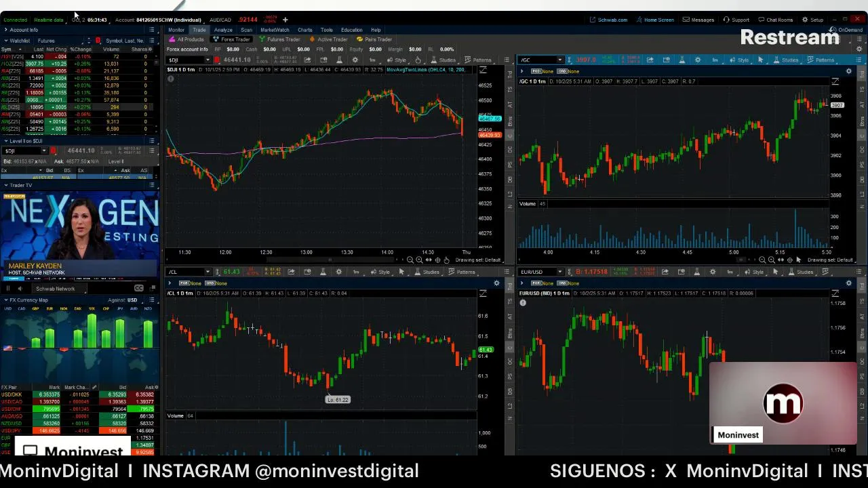Open Drawing set Default on $DJI chart
868x488 pixels.
pos(478,260)
